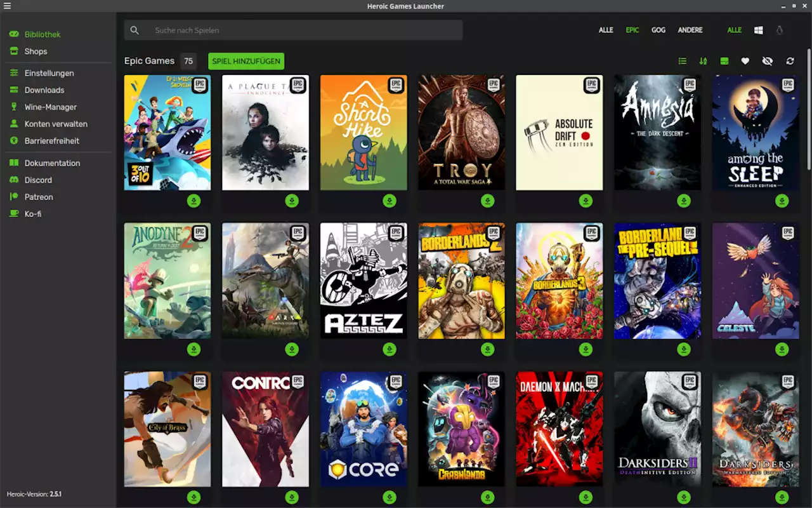Filter by Linux penguin icon

[x=779, y=30]
